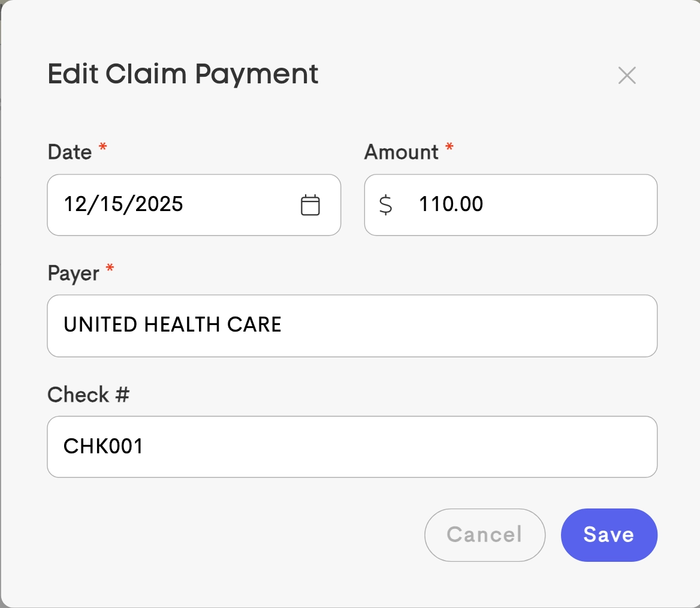The width and height of the screenshot is (700, 608).
Task: Click the Payer field label
Action: [73, 274]
